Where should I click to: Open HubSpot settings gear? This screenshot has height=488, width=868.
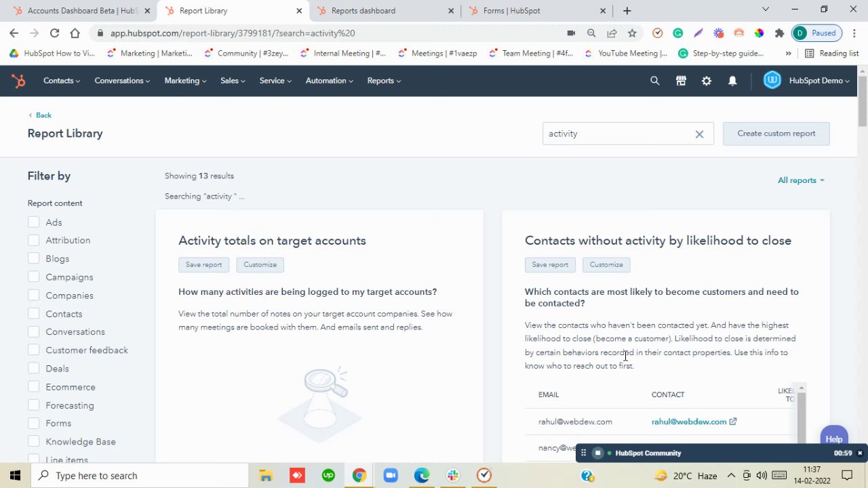tap(707, 81)
